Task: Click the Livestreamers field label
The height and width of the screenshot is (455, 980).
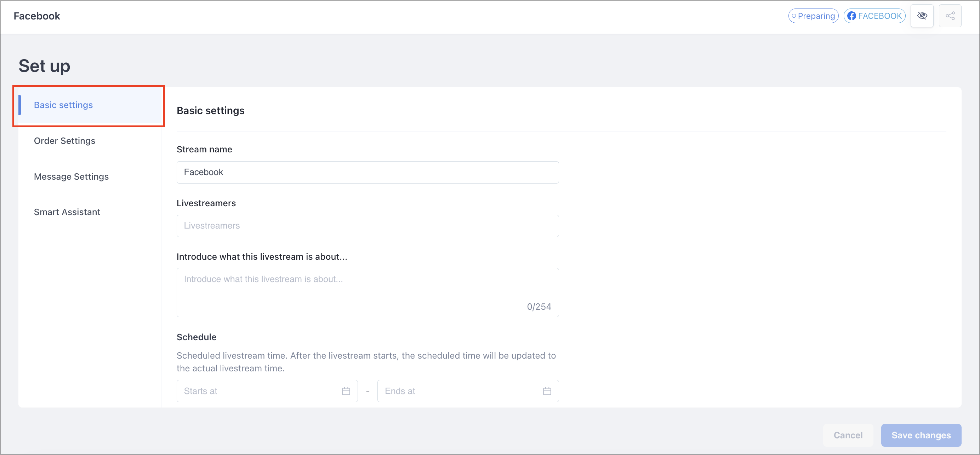Action: click(x=206, y=203)
